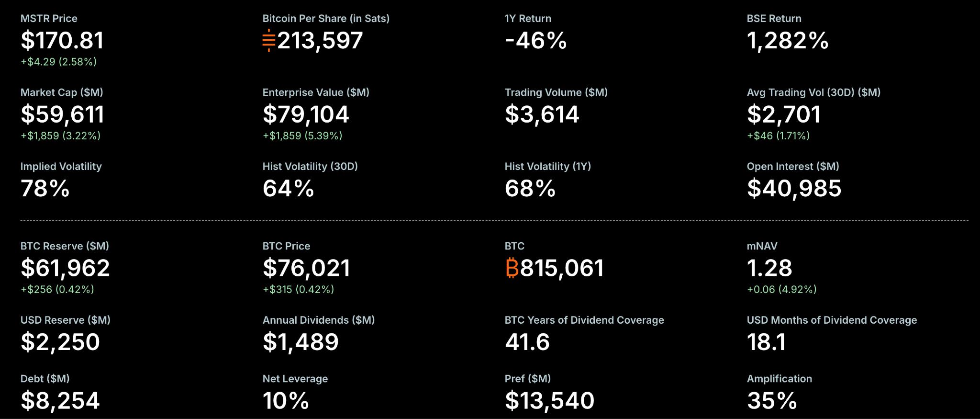Click Avg Trading Vol change +$46 (1.71%)

coord(778,136)
